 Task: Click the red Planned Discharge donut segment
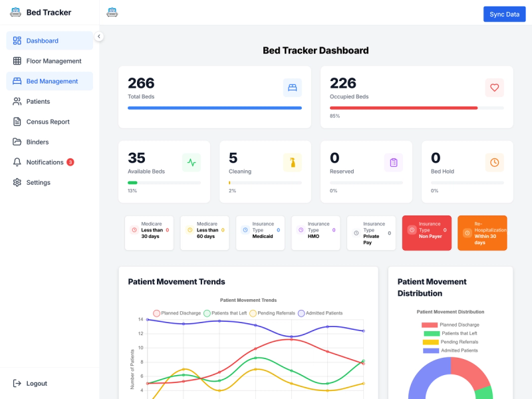click(471, 372)
